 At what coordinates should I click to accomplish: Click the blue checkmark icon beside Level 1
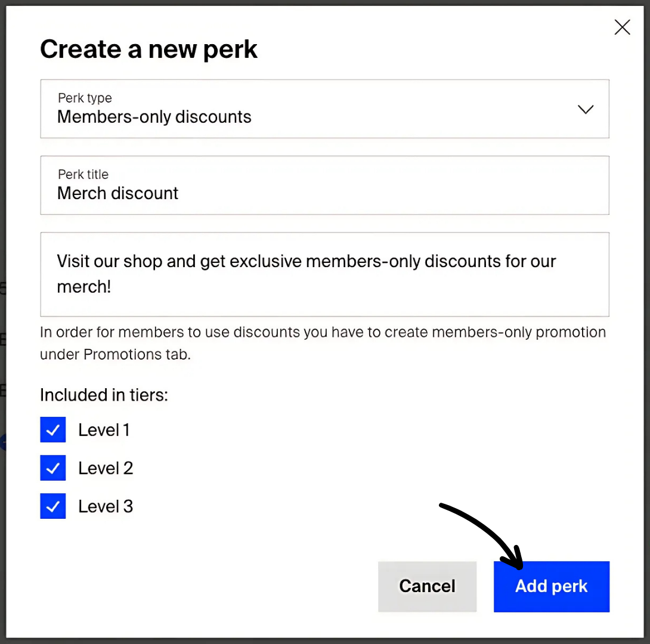pos(52,429)
